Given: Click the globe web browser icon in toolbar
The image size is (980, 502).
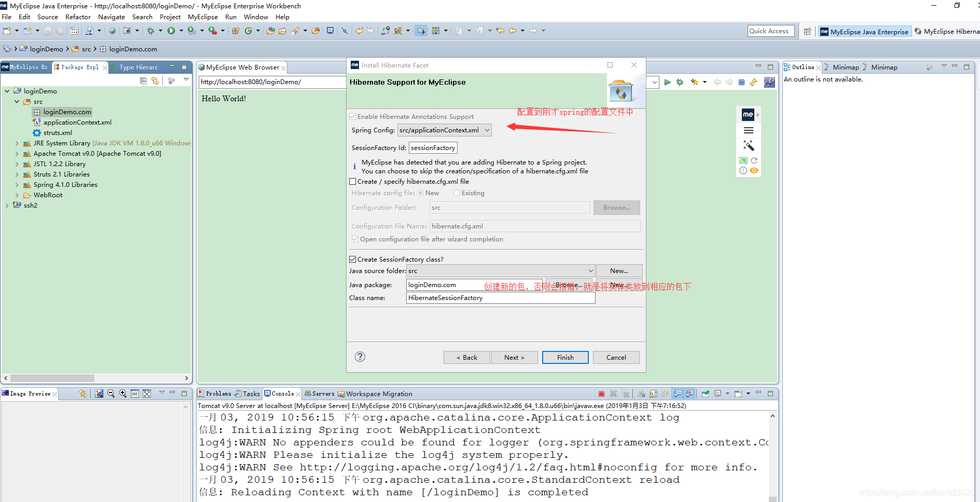Looking at the screenshot, I should pos(112,31).
